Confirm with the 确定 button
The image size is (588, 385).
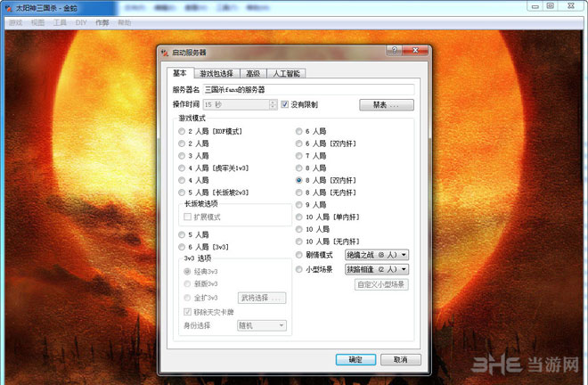click(x=355, y=359)
